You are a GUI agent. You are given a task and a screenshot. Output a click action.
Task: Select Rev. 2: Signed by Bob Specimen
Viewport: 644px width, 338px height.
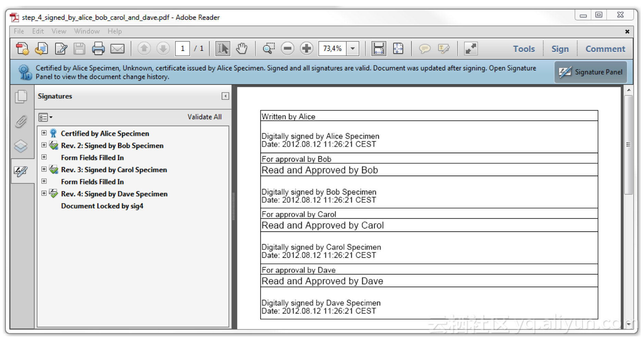112,145
